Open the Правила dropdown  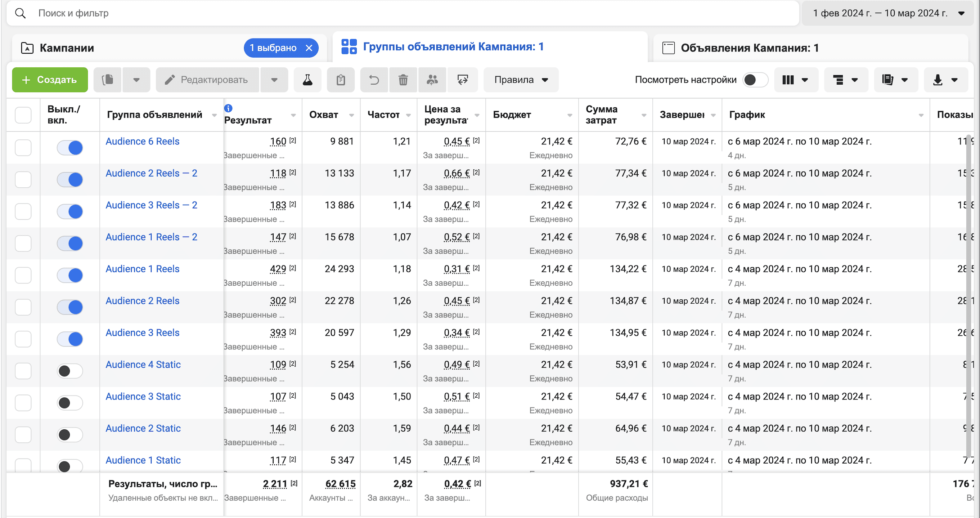point(521,80)
